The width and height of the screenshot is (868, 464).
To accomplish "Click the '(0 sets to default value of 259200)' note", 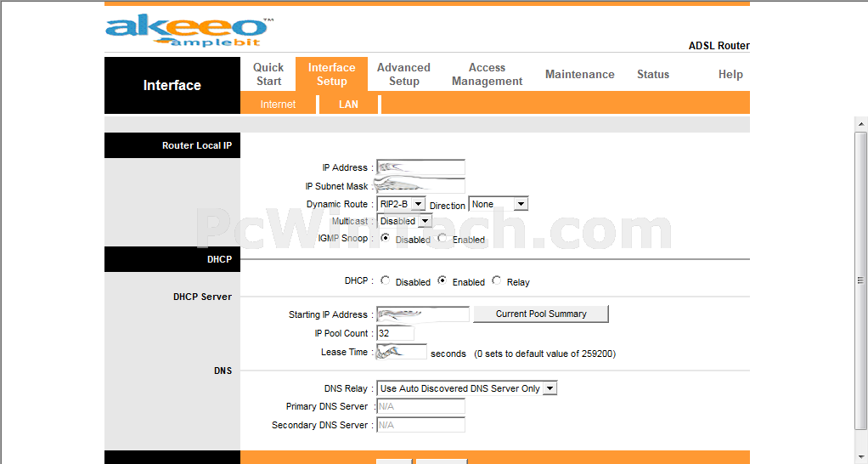I will [x=544, y=354].
